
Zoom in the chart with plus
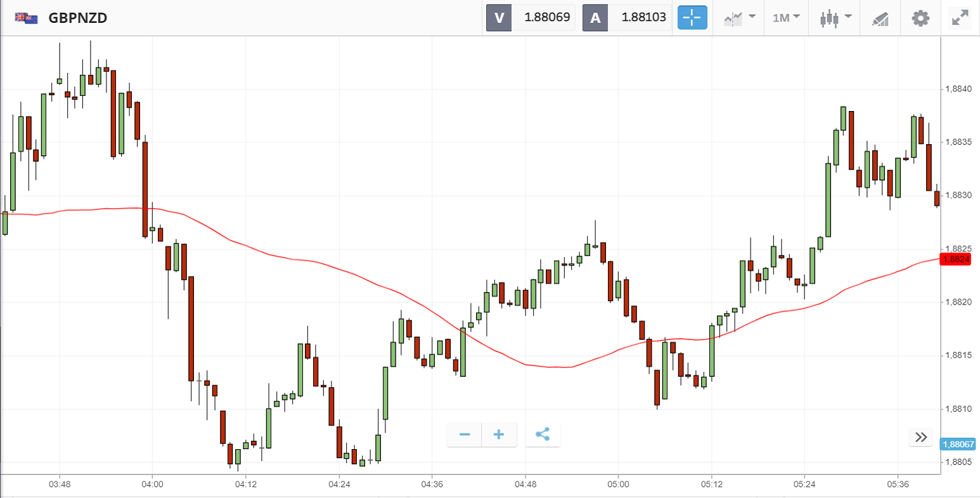[x=499, y=435]
